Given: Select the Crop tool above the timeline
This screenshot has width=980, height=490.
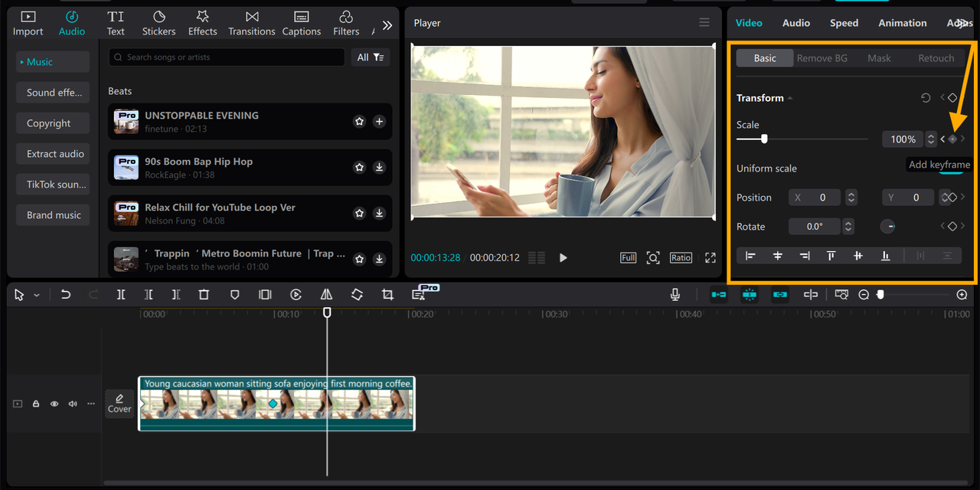Looking at the screenshot, I should point(387,294).
